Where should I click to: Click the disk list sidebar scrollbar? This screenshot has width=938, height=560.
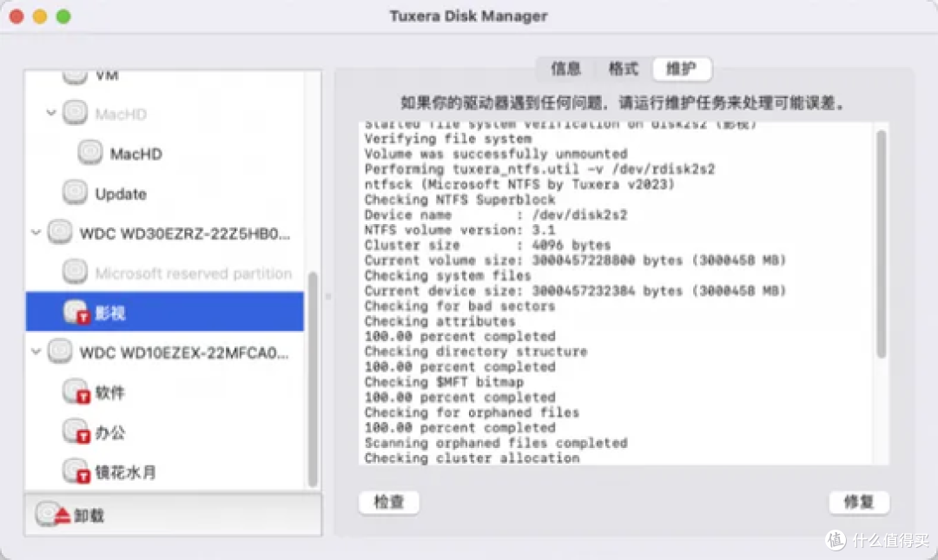click(313, 379)
